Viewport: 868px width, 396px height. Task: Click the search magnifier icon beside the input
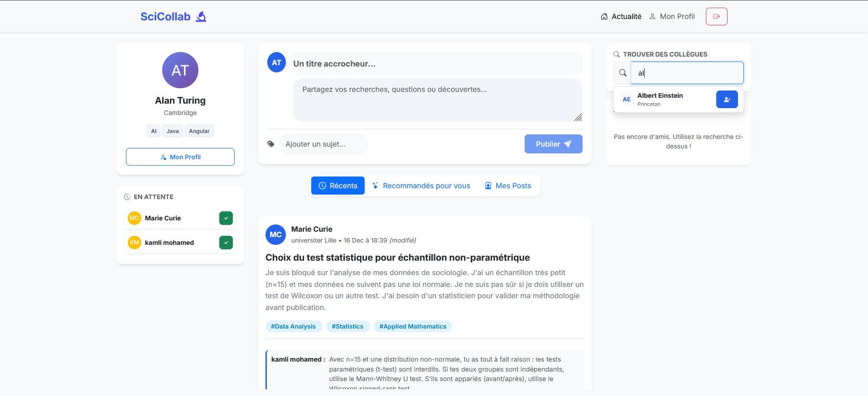[623, 73]
